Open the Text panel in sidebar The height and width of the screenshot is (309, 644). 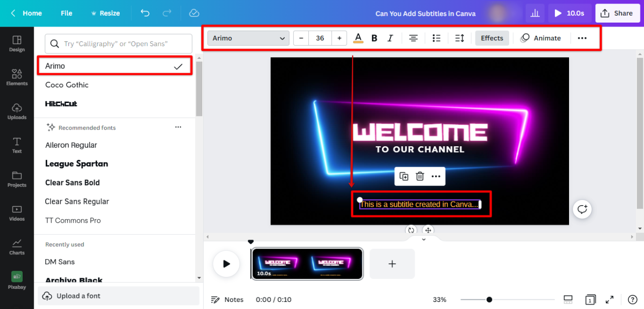click(x=17, y=145)
